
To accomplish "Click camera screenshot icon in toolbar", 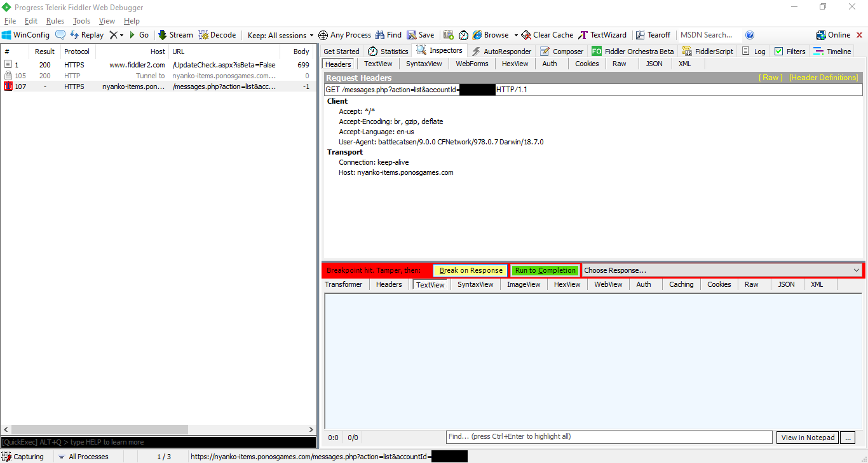I will point(449,35).
